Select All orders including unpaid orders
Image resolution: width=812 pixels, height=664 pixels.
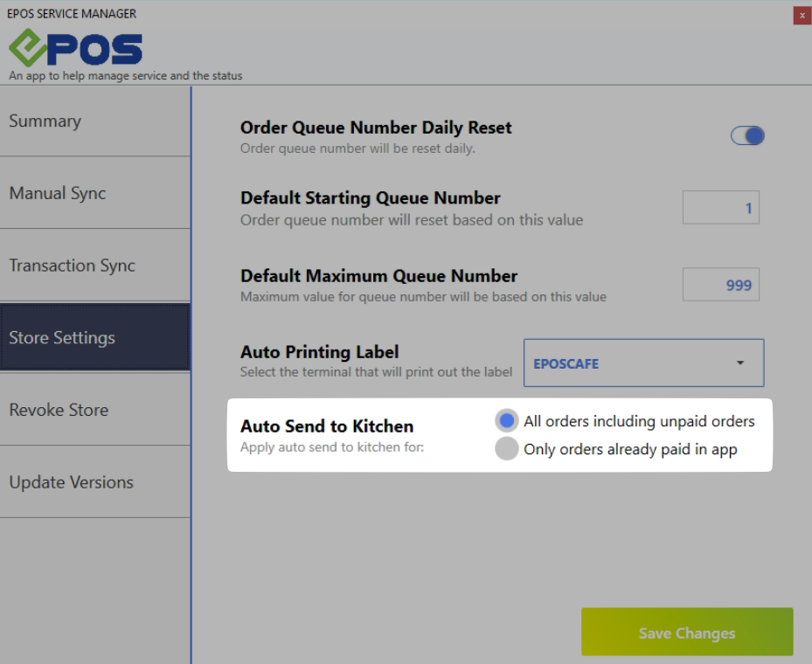[507, 421]
